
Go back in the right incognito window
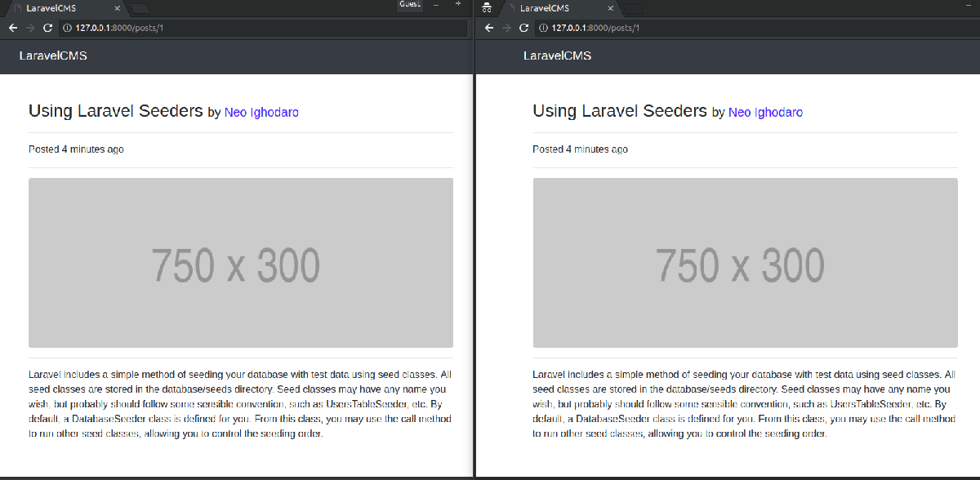click(490, 28)
